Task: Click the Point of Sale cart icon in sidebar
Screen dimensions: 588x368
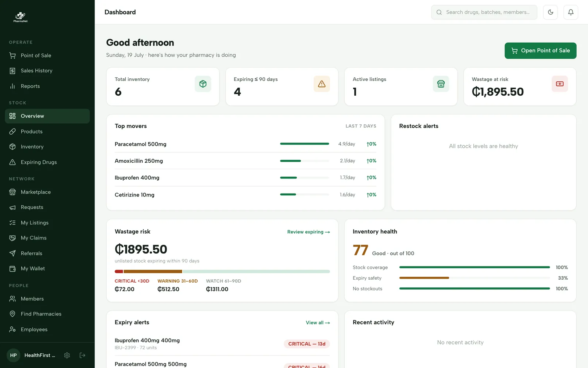Action: [x=12, y=56]
